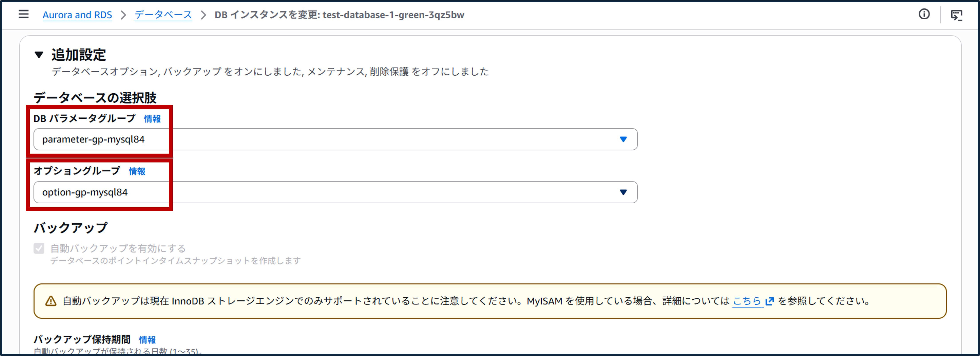
Task: Open the こちら link about MyISAM details
Action: (747, 301)
